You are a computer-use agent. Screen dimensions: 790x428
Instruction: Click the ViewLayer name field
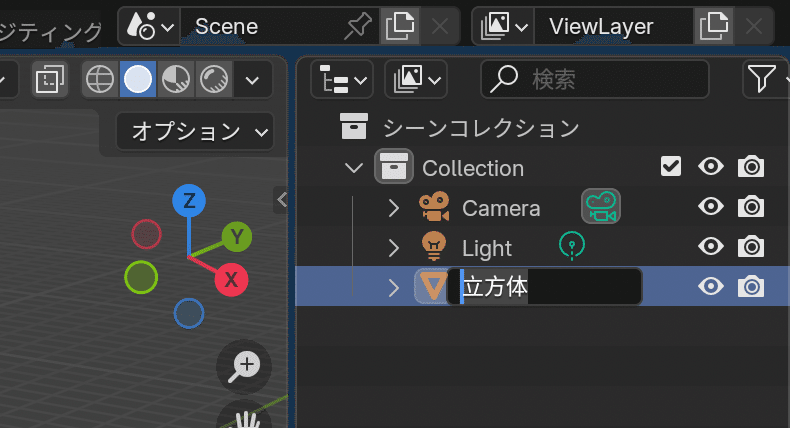click(614, 26)
